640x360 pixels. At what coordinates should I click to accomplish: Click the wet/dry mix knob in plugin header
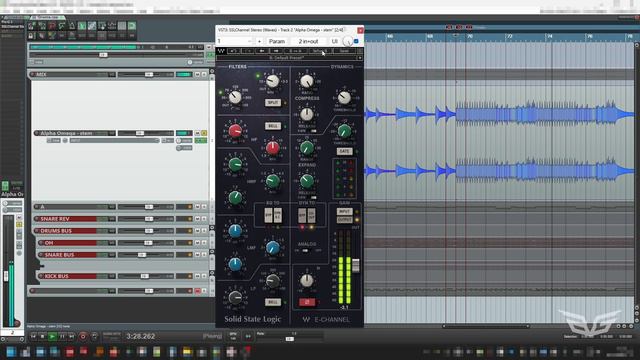(x=347, y=41)
